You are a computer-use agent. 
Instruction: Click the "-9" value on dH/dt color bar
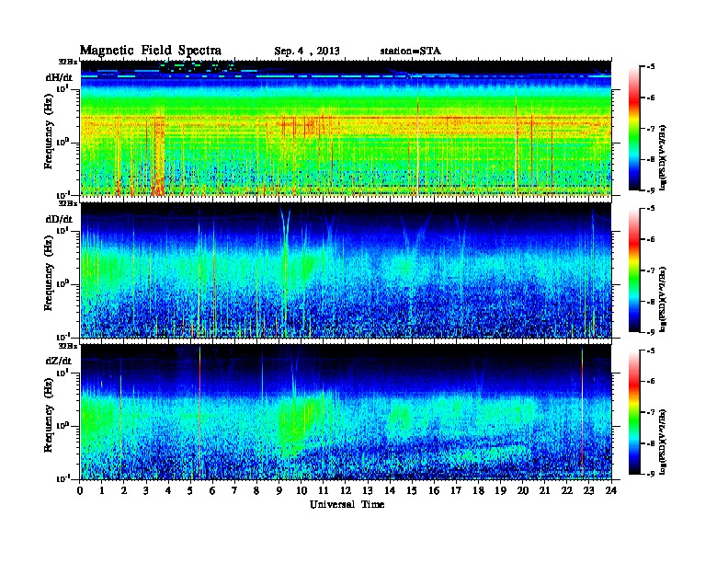[650, 190]
